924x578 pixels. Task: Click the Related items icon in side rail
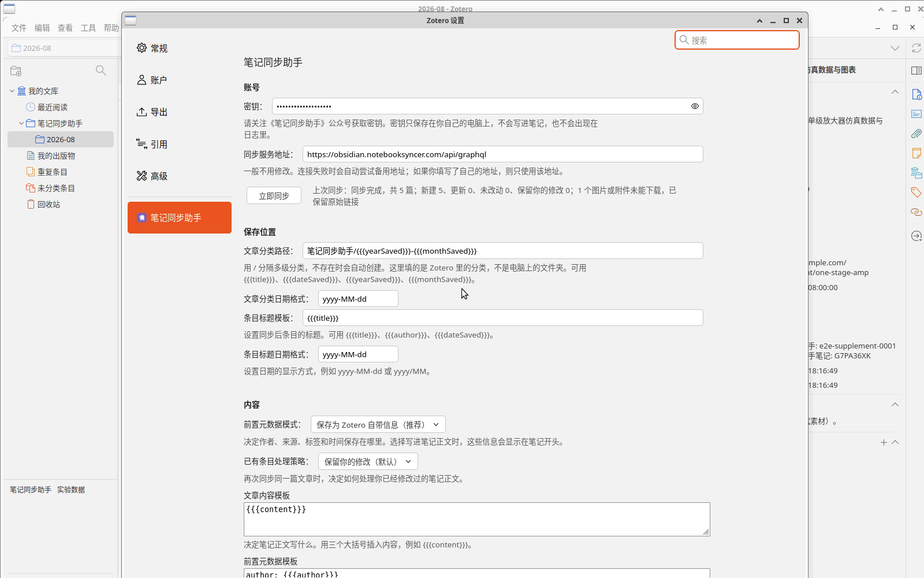916,212
